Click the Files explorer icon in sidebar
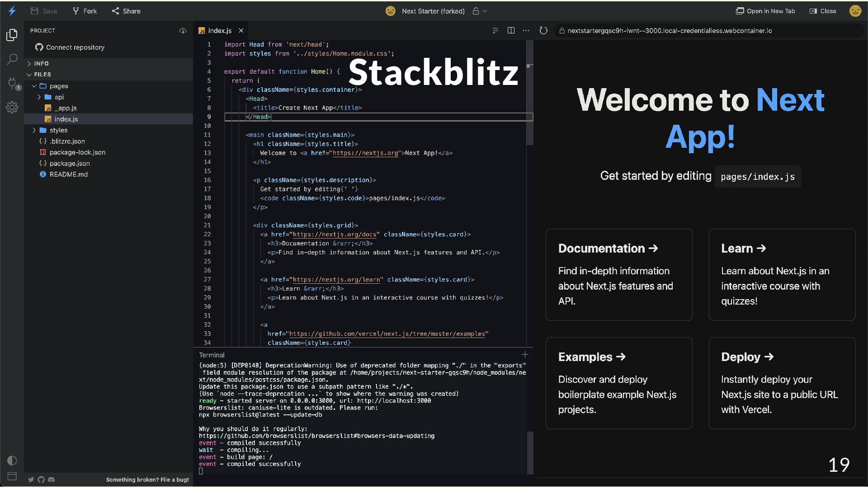The image size is (868, 488). [x=12, y=35]
